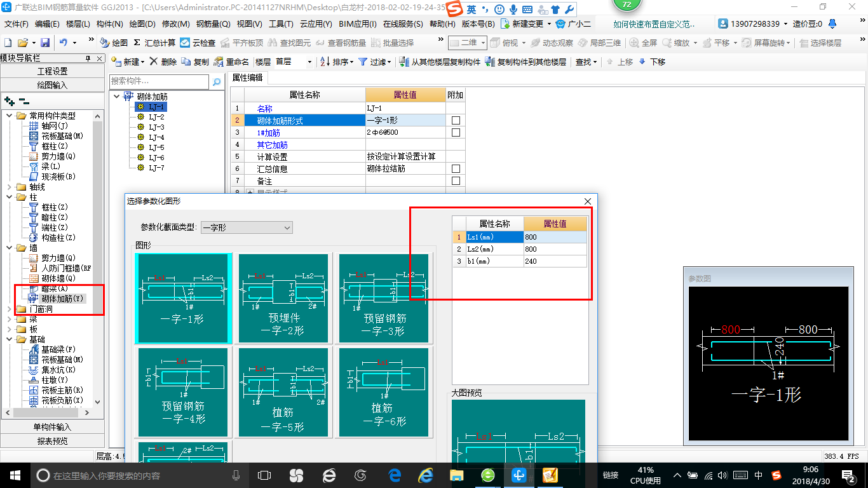Click the 报表预览 navigation button

(x=52, y=440)
